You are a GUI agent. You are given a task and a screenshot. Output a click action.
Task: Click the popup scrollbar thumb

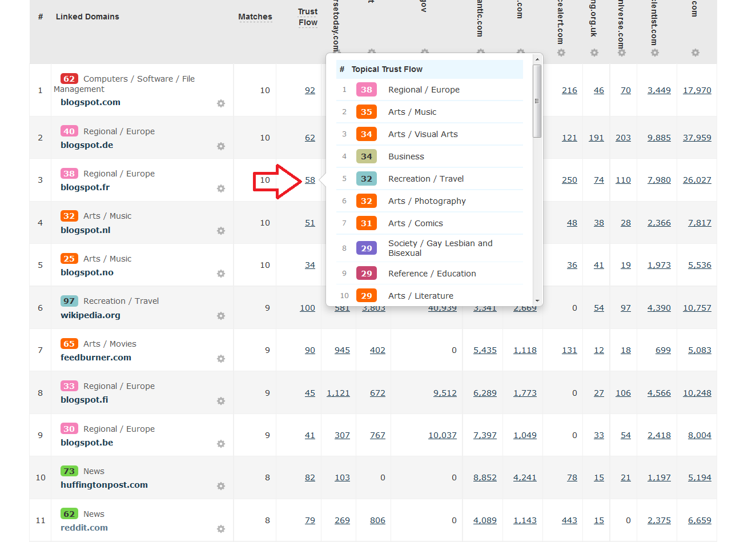pos(537,101)
